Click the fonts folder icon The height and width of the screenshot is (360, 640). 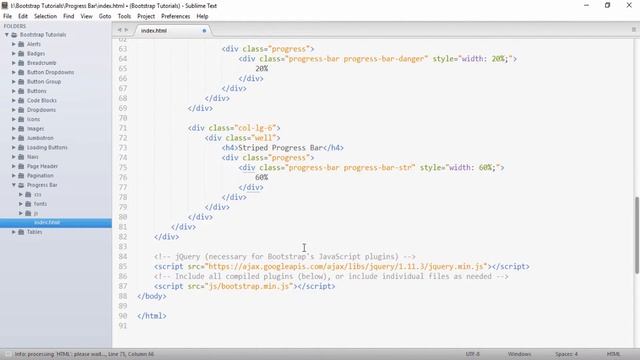click(x=28, y=204)
